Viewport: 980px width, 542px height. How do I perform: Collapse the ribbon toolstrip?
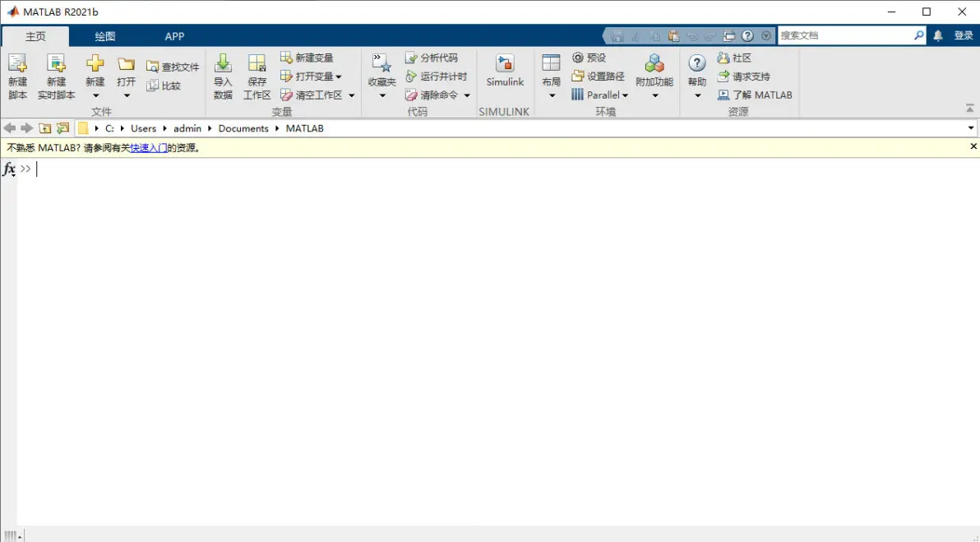coord(969,109)
